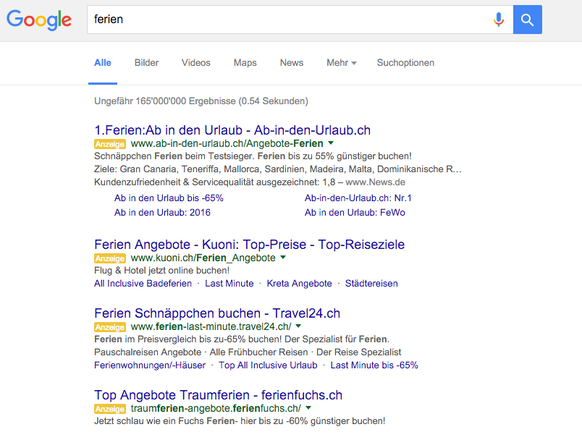
Task: Open 'Top All Inclusive Urlaub' link
Action: pyautogui.click(x=268, y=365)
